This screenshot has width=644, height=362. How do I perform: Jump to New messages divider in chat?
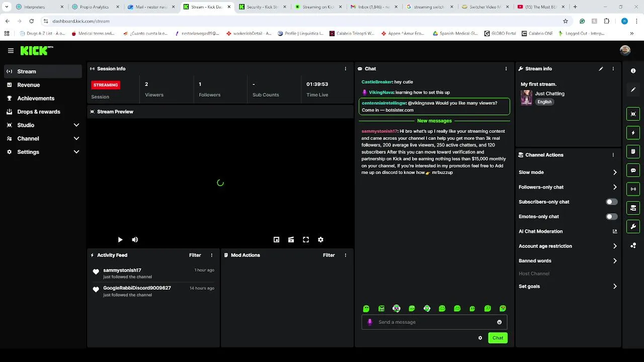click(434, 121)
